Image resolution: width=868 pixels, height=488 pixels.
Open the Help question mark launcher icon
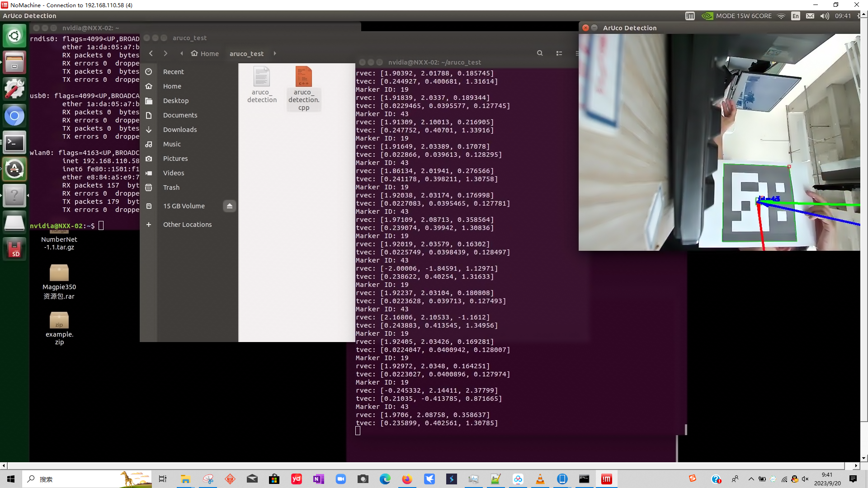[x=14, y=196]
